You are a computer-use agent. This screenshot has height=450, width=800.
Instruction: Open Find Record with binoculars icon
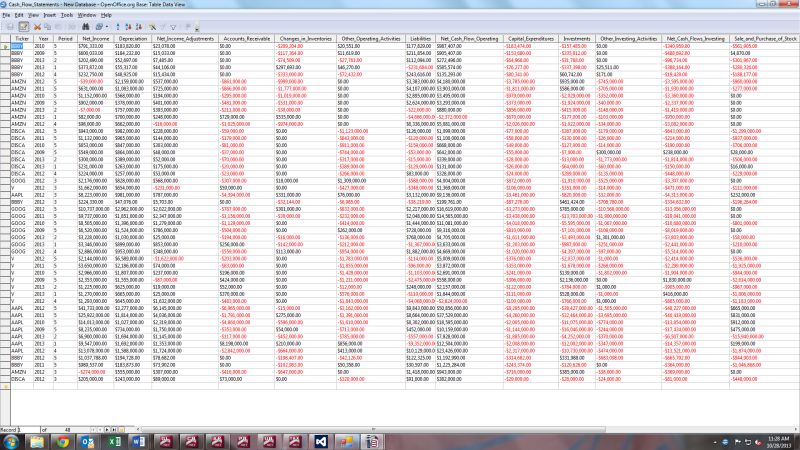[x=86, y=27]
